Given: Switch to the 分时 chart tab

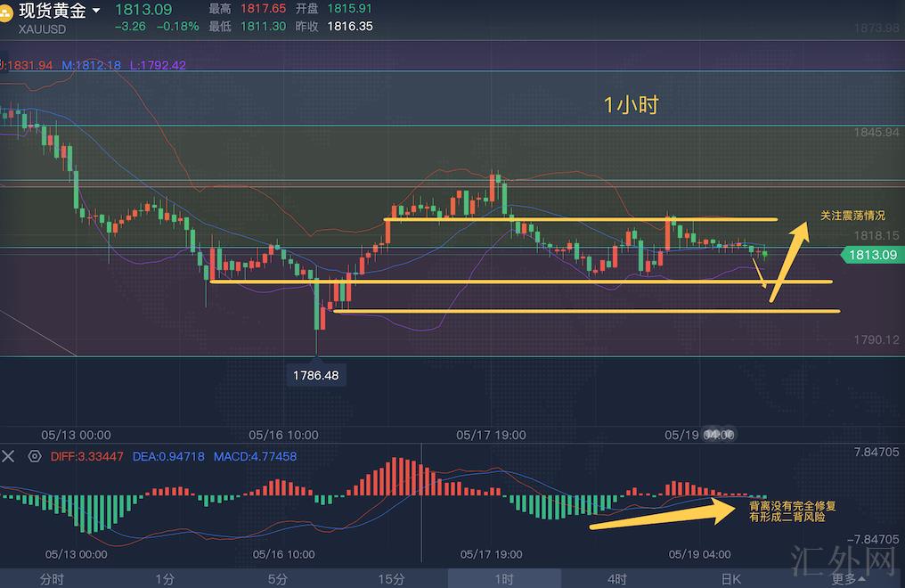Looking at the screenshot, I should pyautogui.click(x=52, y=579).
